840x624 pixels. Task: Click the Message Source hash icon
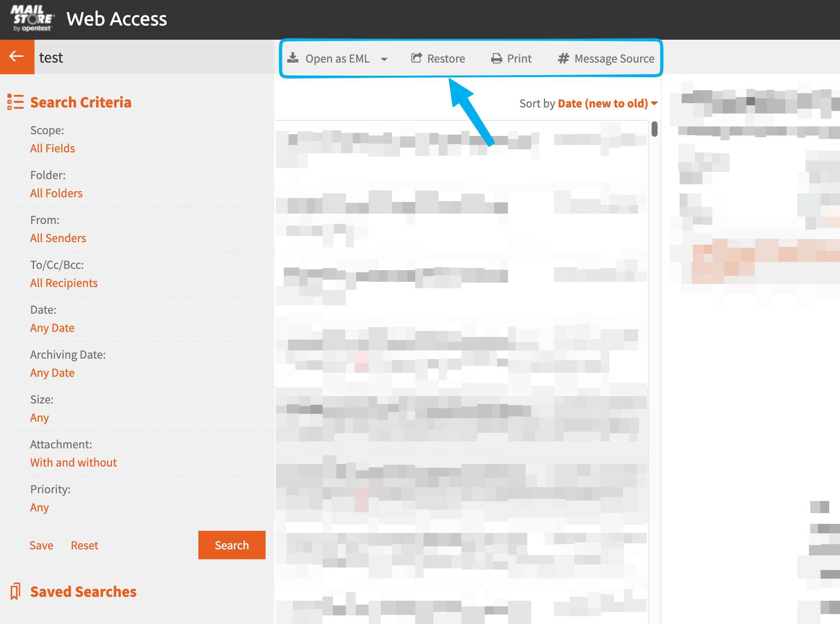click(563, 58)
